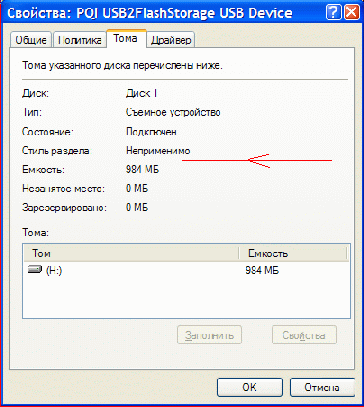Click the OK button
The width and height of the screenshot is (364, 407).
pyautogui.click(x=250, y=387)
